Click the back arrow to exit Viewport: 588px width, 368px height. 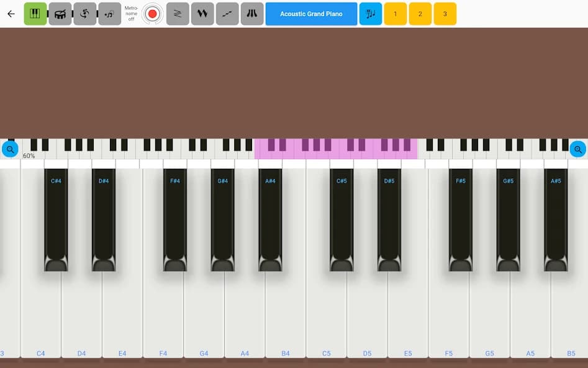tap(10, 13)
